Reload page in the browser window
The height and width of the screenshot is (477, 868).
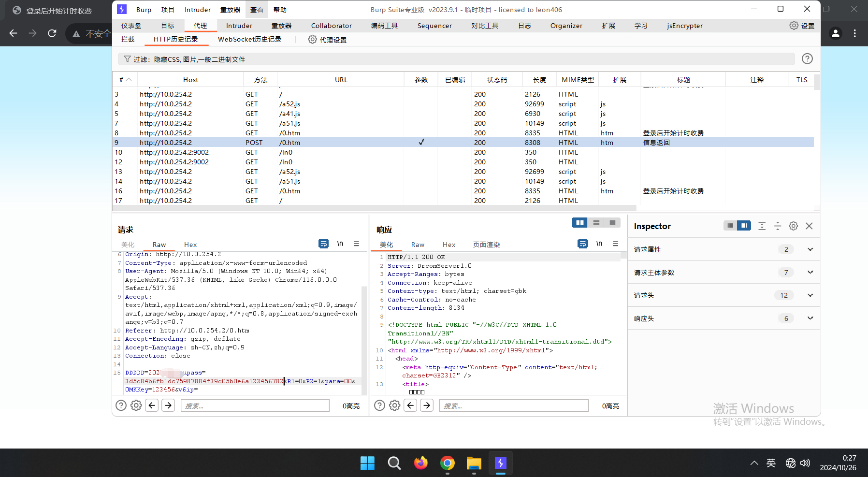pos(52,33)
